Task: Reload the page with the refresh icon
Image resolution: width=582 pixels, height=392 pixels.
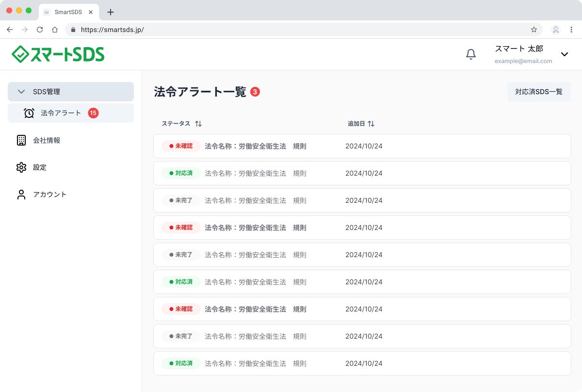Action: point(40,30)
